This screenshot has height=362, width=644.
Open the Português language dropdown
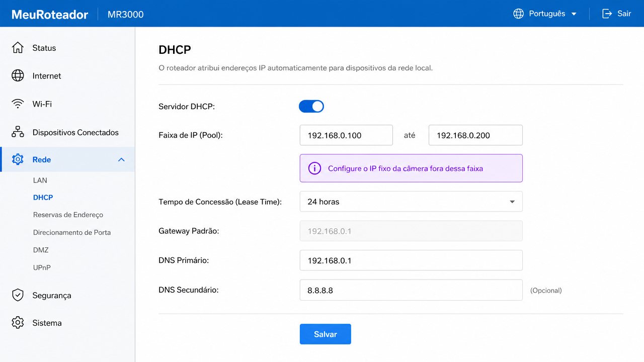coord(545,14)
